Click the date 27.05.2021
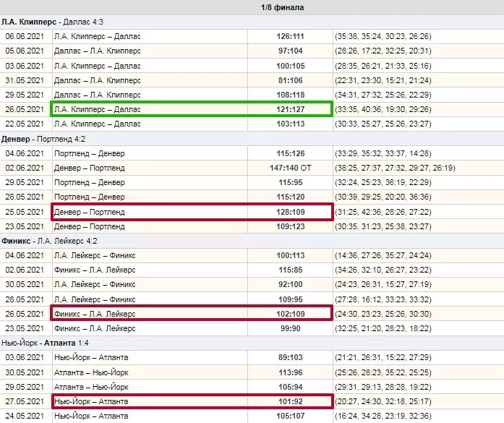The width and height of the screenshot is (504, 423). click(25, 401)
